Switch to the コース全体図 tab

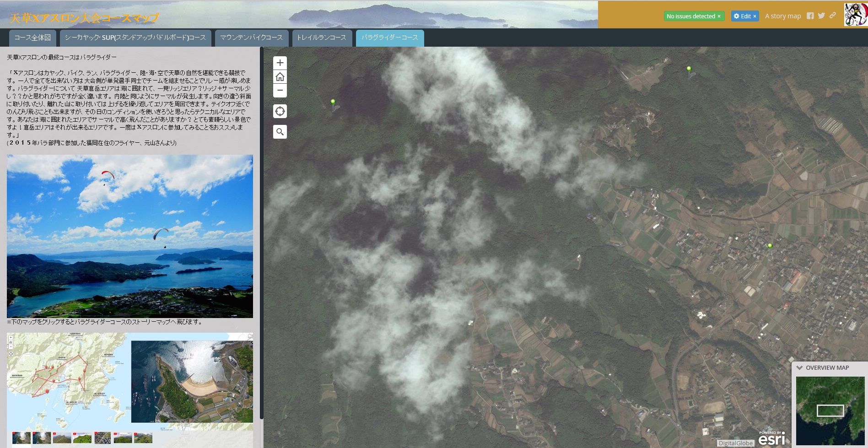tap(32, 38)
